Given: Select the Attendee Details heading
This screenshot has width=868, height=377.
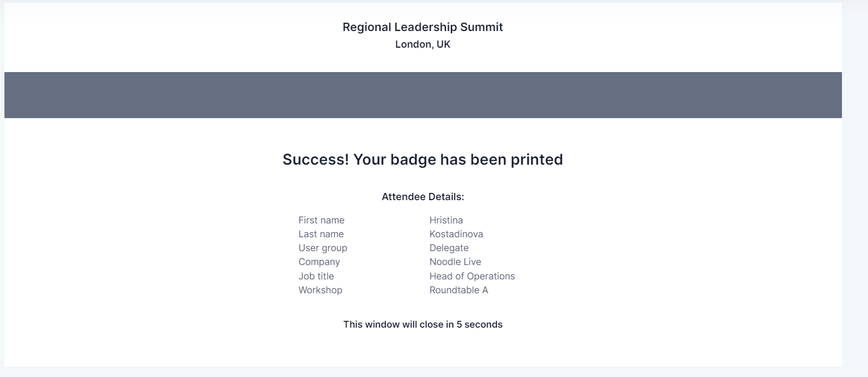Looking at the screenshot, I should (x=423, y=197).
